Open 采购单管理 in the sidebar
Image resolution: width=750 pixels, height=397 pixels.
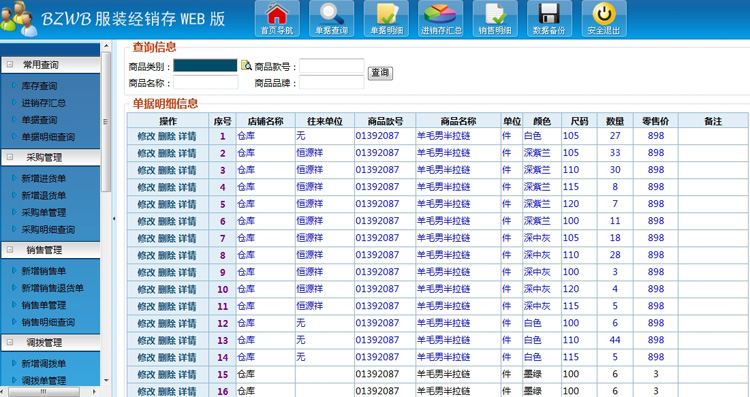coord(44,212)
